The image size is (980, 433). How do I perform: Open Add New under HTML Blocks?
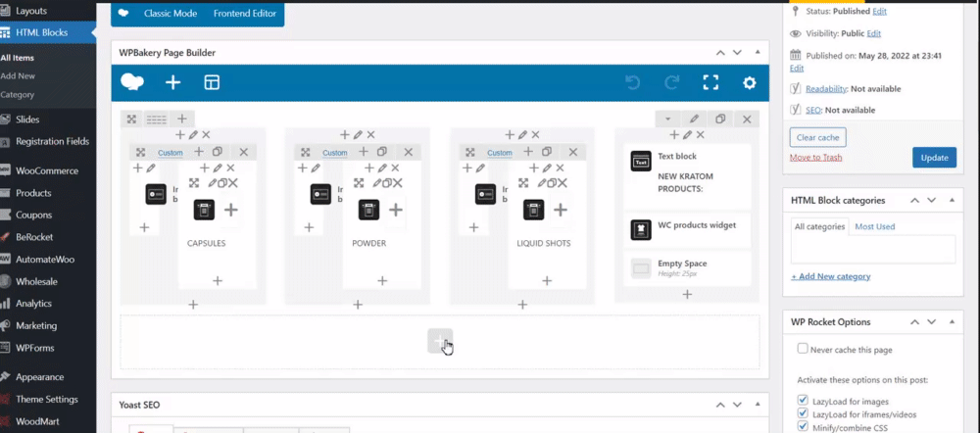(x=18, y=76)
